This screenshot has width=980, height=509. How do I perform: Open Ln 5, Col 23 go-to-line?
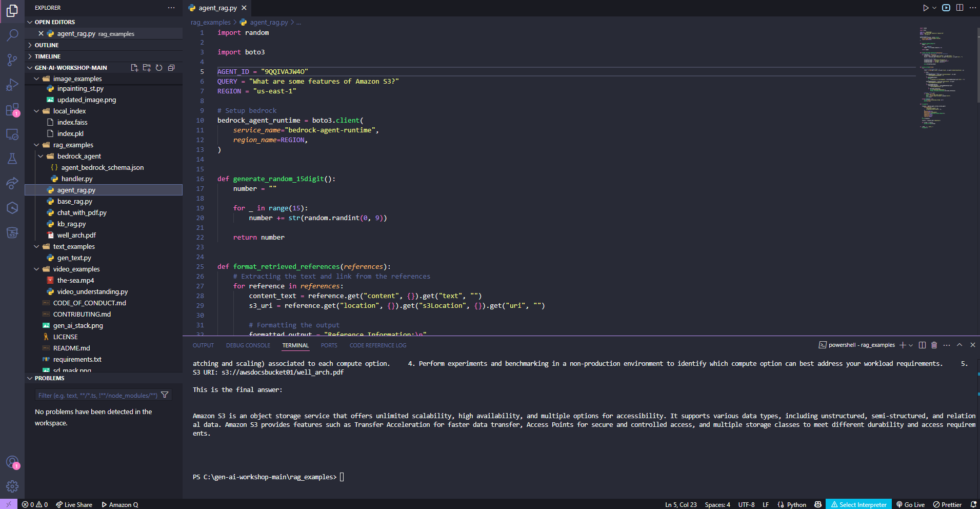coord(681,504)
